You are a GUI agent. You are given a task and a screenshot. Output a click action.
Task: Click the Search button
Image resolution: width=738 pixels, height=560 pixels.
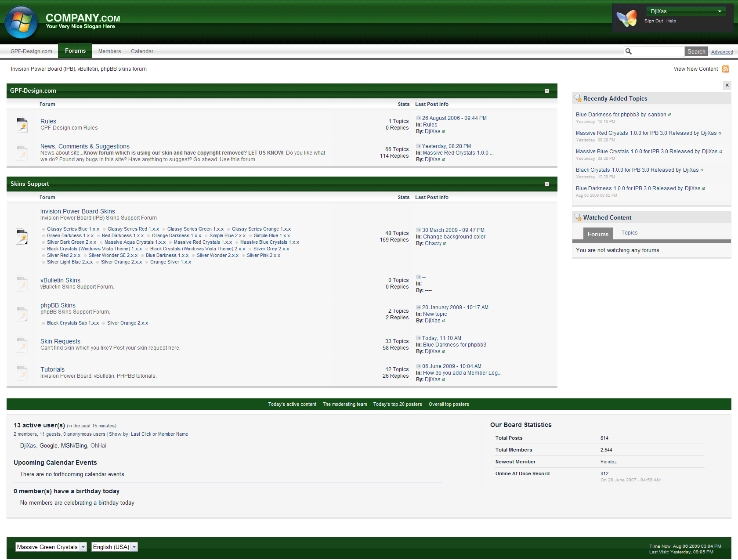(x=696, y=51)
